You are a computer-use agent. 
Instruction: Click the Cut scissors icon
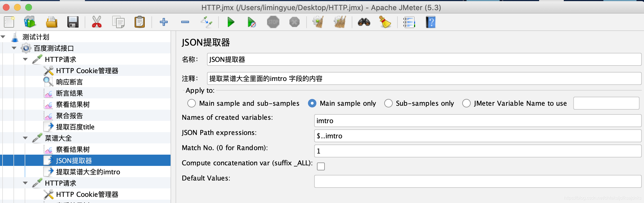pyautogui.click(x=97, y=22)
